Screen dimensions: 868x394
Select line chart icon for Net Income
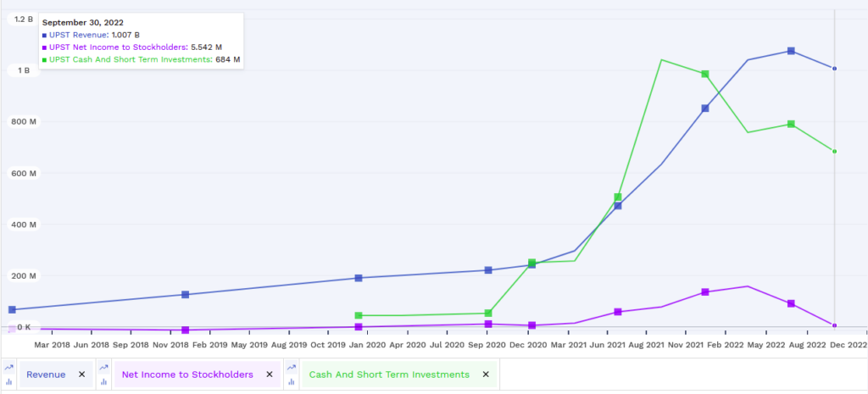tap(103, 368)
